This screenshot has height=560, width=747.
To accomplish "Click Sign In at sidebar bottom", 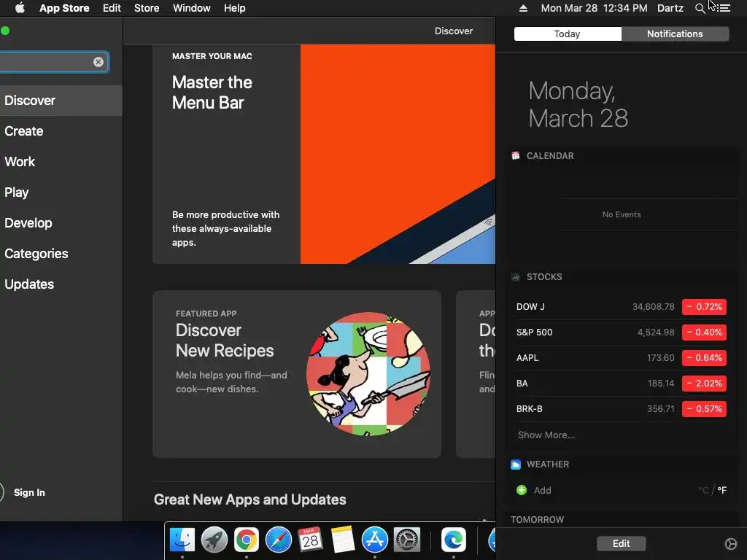I will (x=29, y=492).
